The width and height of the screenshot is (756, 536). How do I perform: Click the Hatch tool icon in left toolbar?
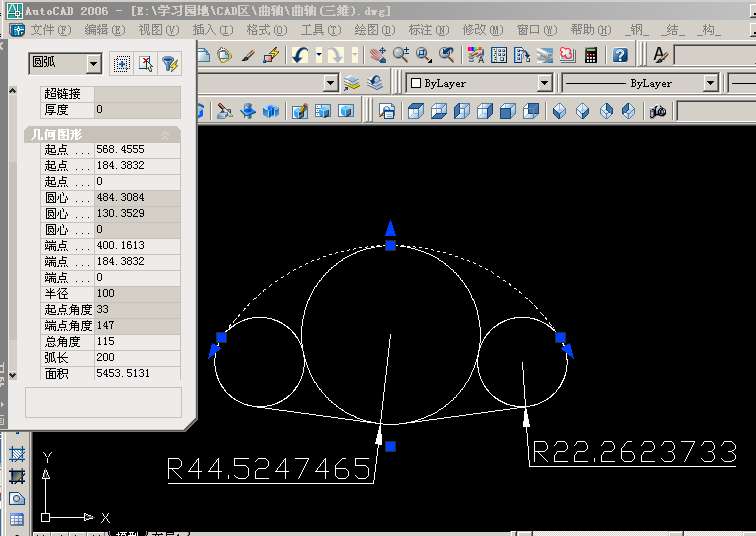17,454
